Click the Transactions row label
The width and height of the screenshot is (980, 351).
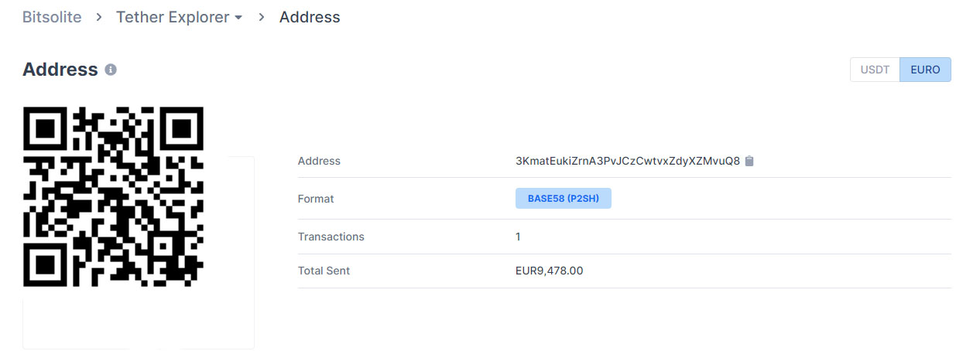331,237
